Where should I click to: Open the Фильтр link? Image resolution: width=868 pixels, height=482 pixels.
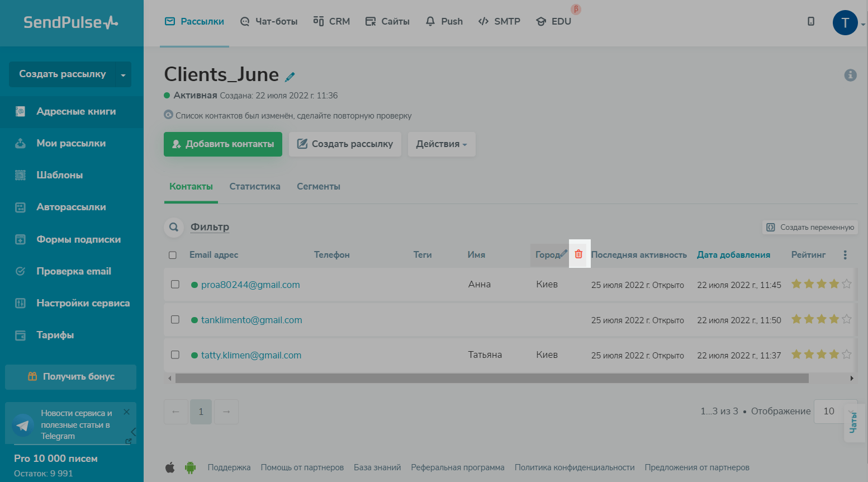coord(210,227)
